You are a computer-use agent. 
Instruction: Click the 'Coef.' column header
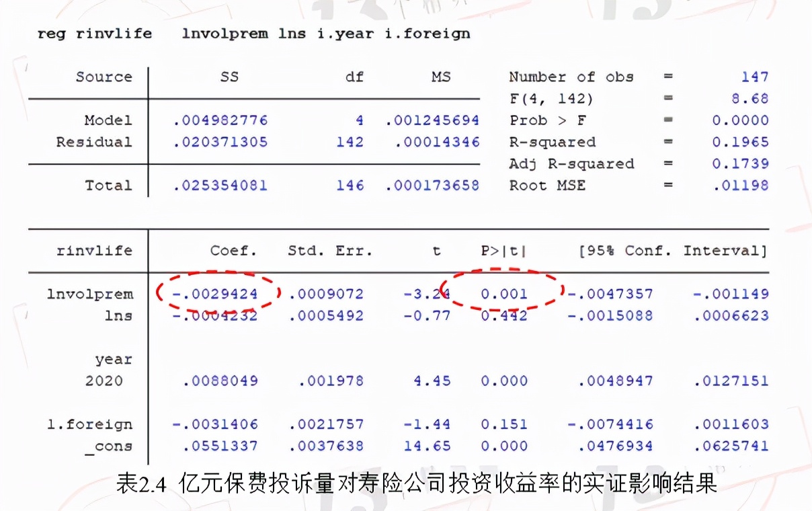tap(234, 251)
